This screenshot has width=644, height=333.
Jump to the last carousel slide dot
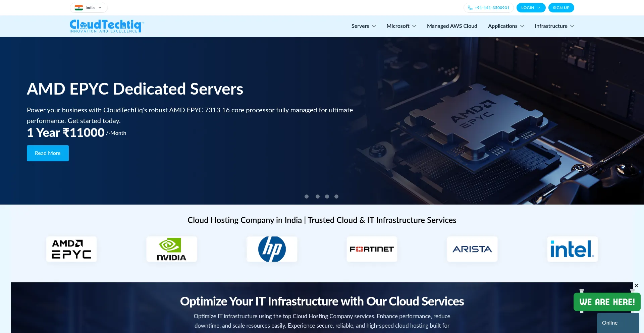(x=336, y=197)
